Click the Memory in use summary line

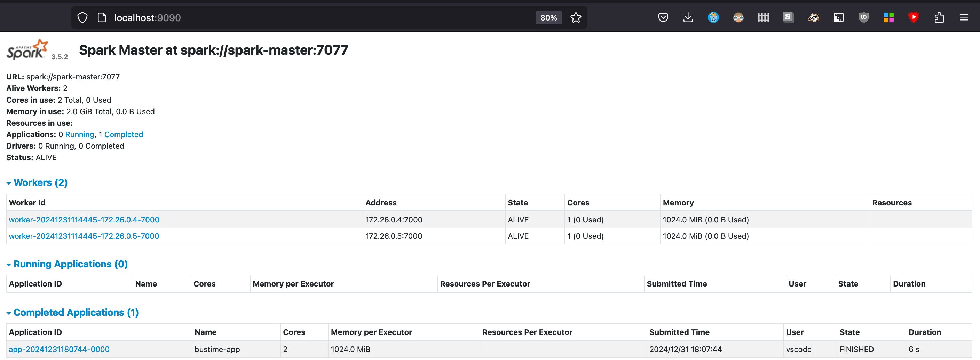point(80,111)
